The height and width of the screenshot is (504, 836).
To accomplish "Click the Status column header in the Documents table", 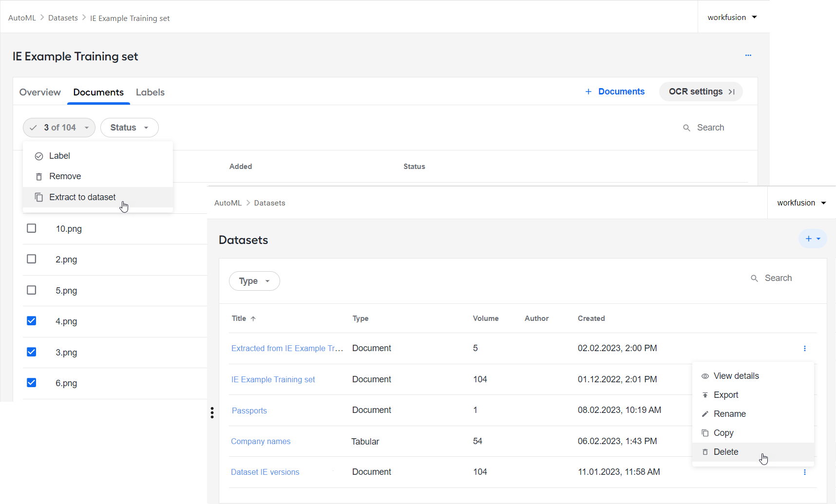I will 414,167.
